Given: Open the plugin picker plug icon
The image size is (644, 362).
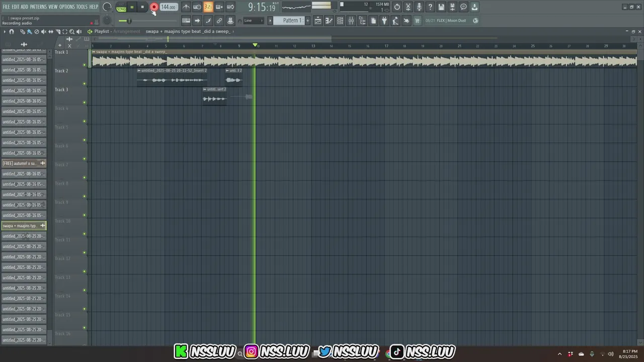Looking at the screenshot, I should [x=384, y=21].
